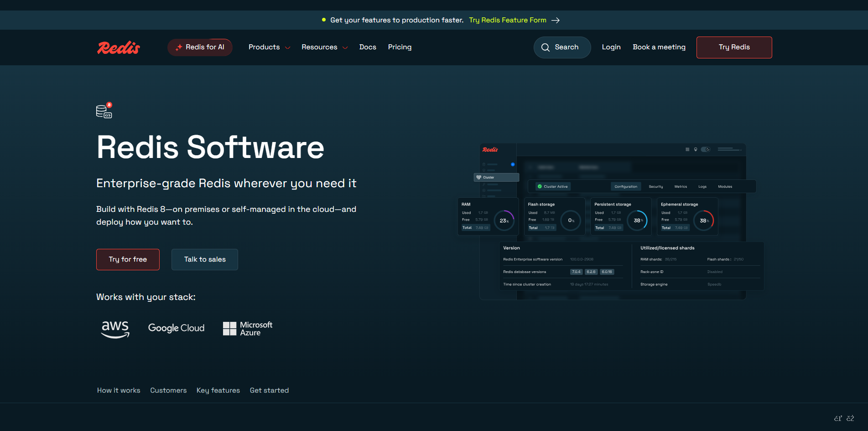
Task: Click the 'Redis Software' page heading
Action: [210, 147]
